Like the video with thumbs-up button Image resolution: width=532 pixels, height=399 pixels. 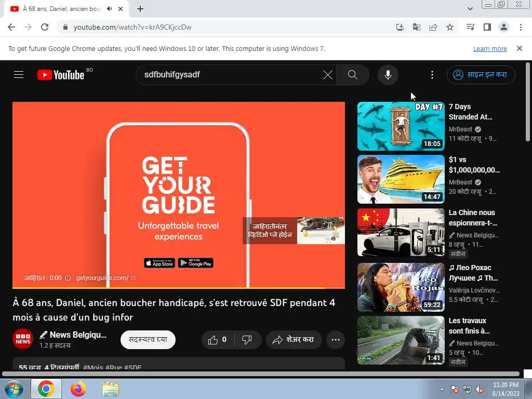[218, 340]
